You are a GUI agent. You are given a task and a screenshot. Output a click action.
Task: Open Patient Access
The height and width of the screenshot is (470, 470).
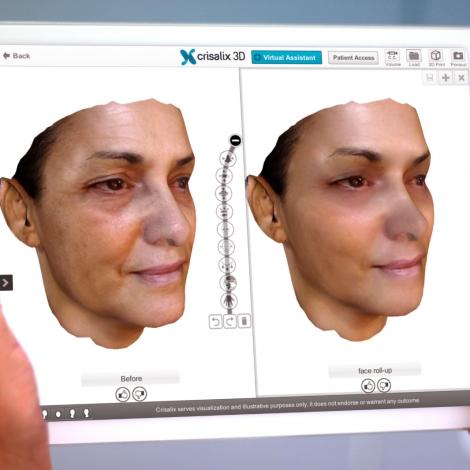[353, 58]
